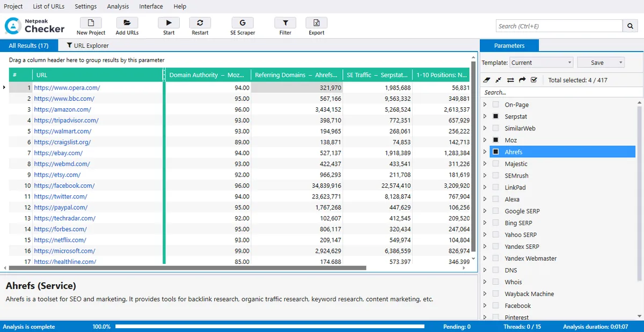Click the eraser icon in Parameters panel
Screen dimensions: 644x332
click(487, 80)
